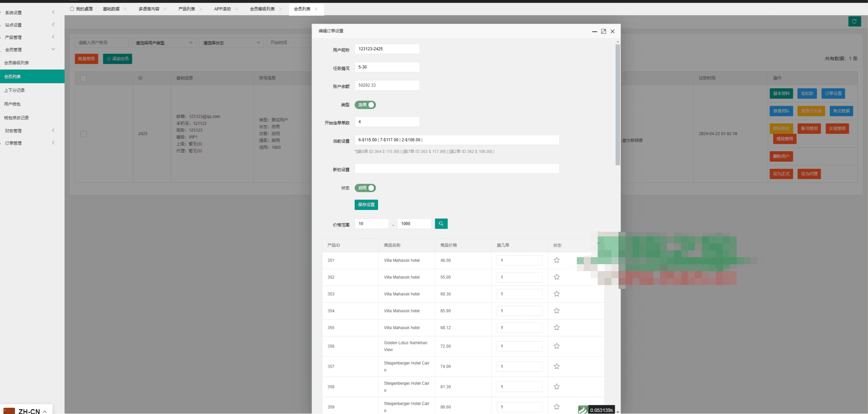
Task: Toggle the 连单 type switch
Action: tap(365, 105)
